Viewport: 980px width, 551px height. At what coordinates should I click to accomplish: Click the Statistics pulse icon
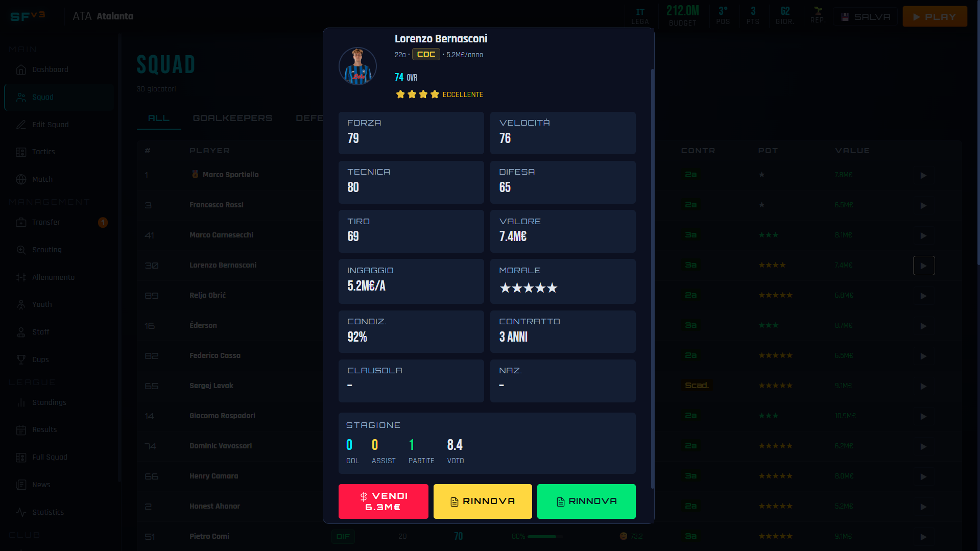21,513
